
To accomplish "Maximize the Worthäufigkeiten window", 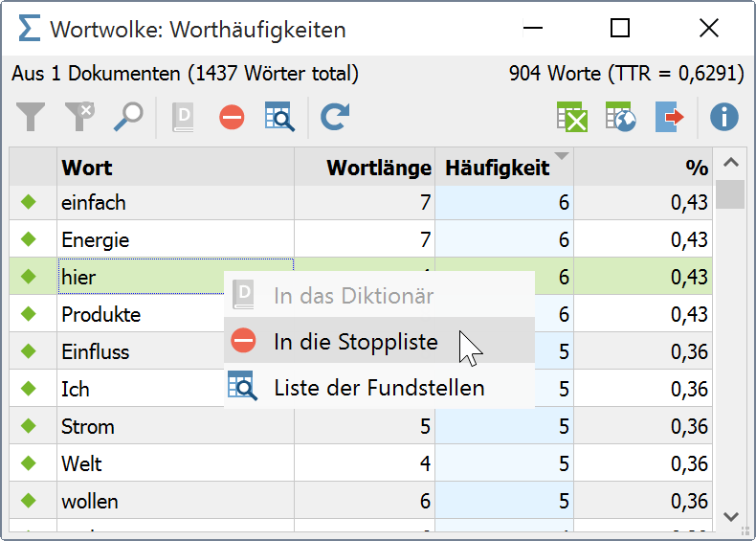I will tap(620, 28).
